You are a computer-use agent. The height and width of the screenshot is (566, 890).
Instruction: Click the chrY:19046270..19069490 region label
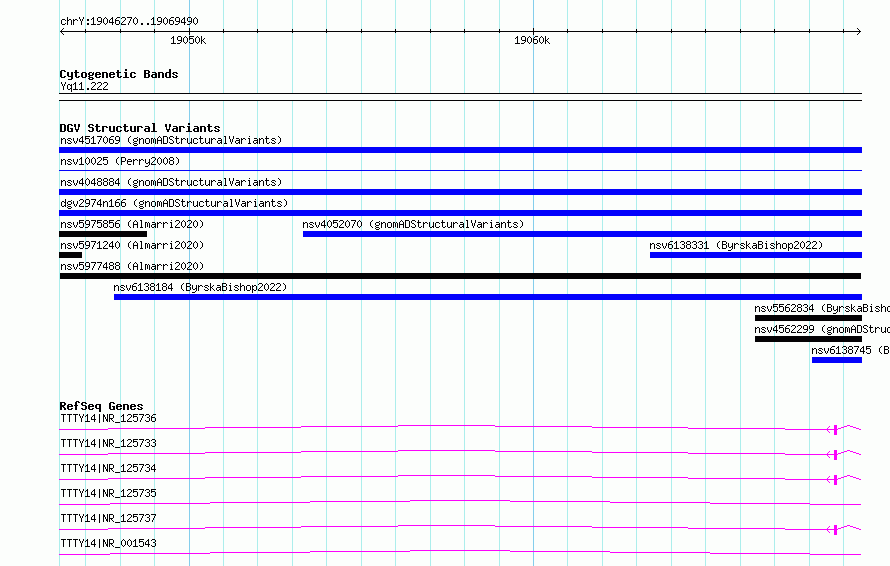(x=129, y=21)
